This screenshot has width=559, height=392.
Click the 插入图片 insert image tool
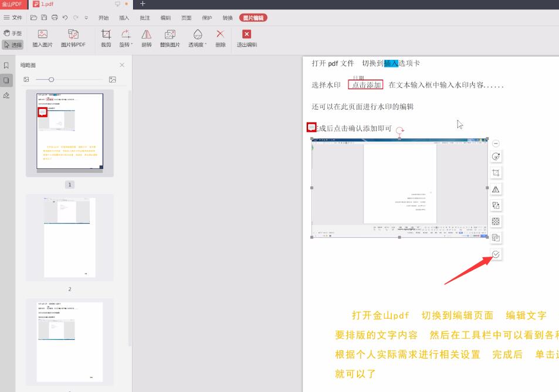click(42, 39)
